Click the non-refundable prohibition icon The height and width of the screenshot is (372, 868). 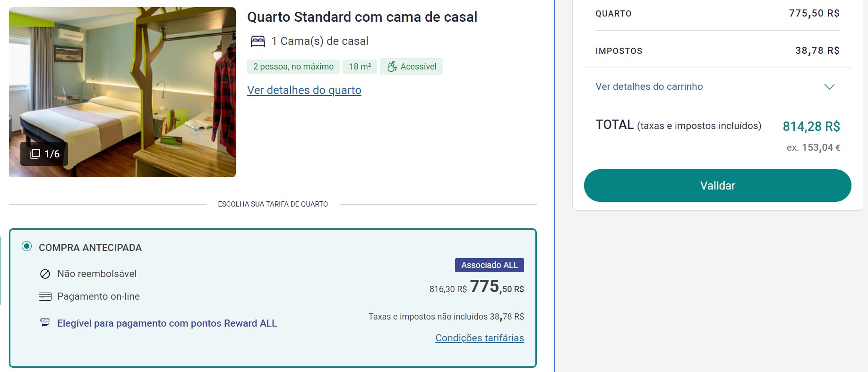[45, 274]
